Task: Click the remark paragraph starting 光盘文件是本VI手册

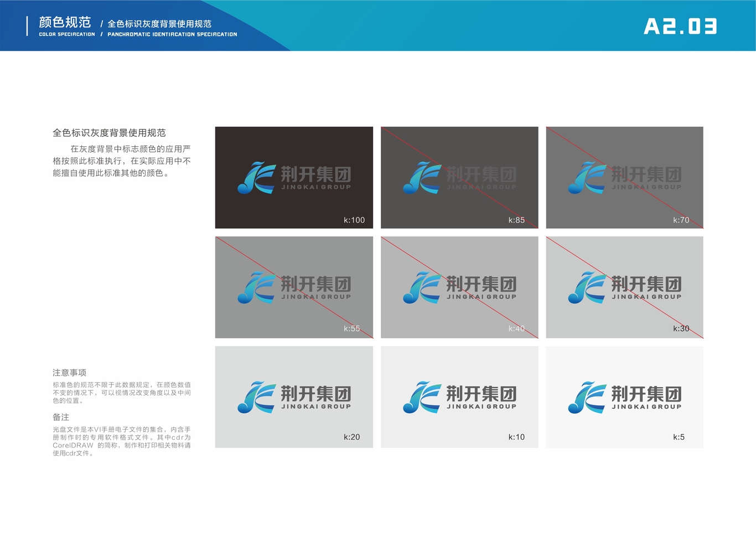Action: pos(122,441)
